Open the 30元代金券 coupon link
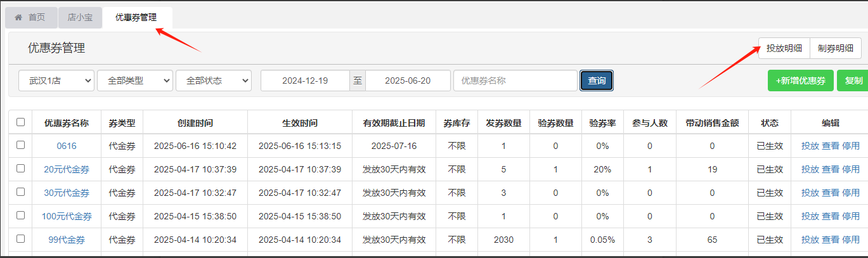Viewport: 868px width, 258px height. point(67,193)
